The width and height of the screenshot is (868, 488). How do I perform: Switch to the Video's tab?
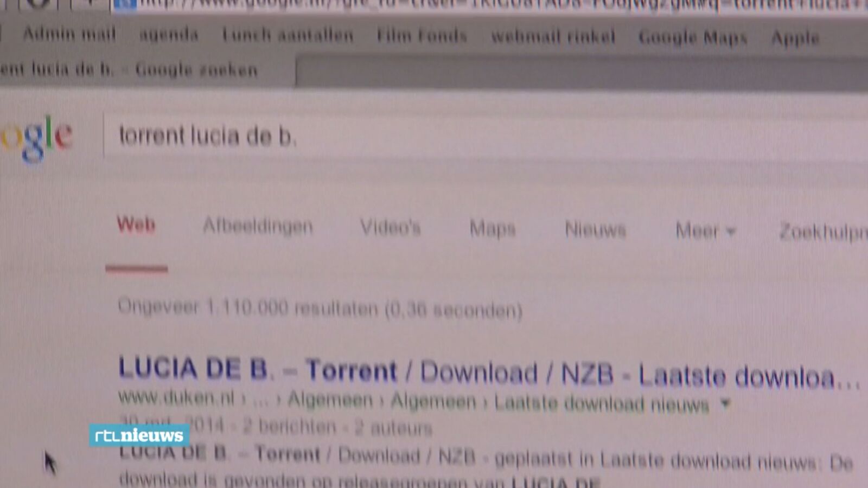[390, 228]
